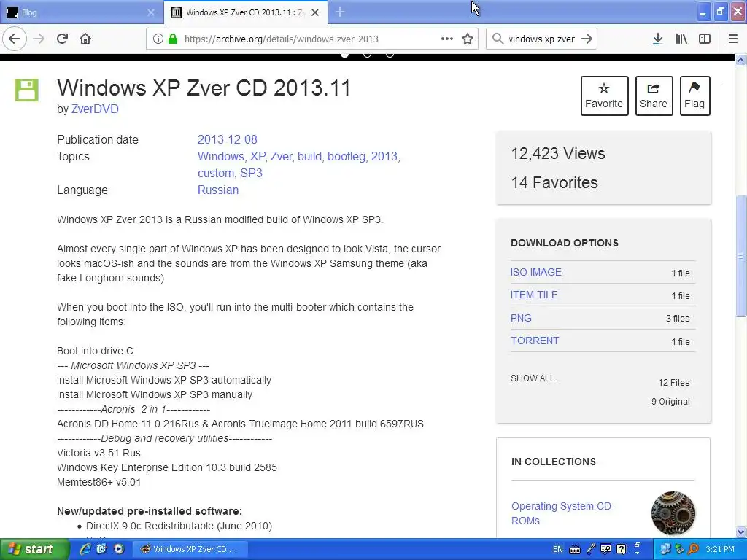Bookmark this page with the star
The width and height of the screenshot is (747, 560).
(468, 39)
